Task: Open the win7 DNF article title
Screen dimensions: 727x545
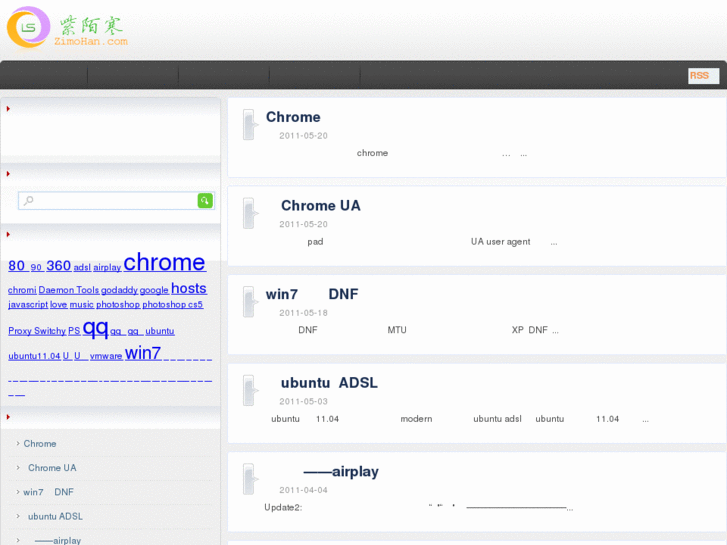Action: click(x=312, y=294)
